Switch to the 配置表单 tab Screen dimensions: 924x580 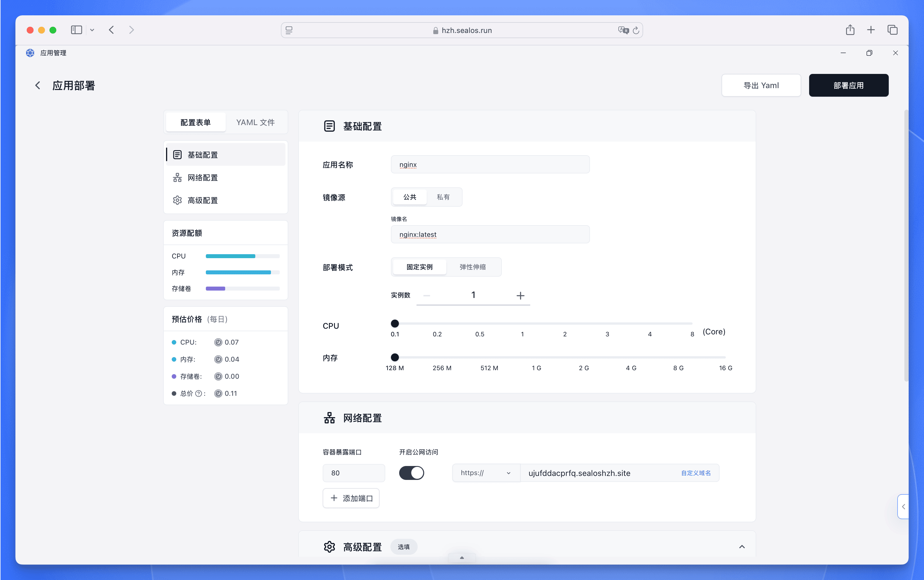pyautogui.click(x=196, y=122)
